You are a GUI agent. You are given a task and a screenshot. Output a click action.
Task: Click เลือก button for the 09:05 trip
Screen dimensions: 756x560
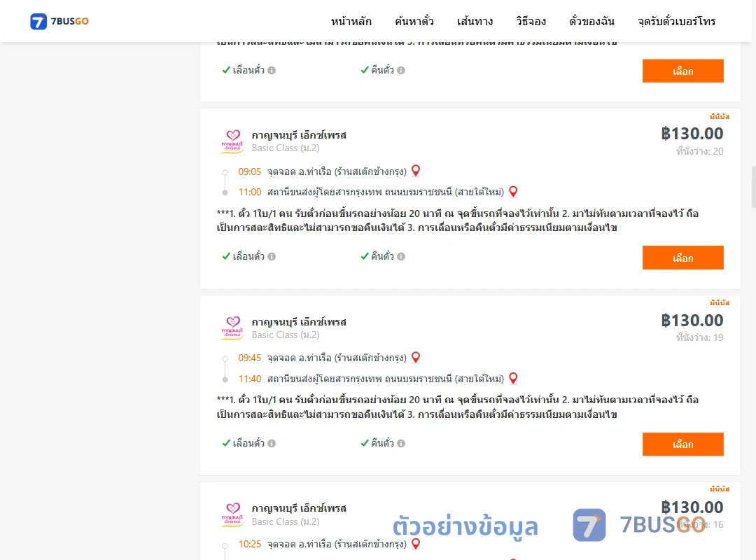pyautogui.click(x=682, y=258)
